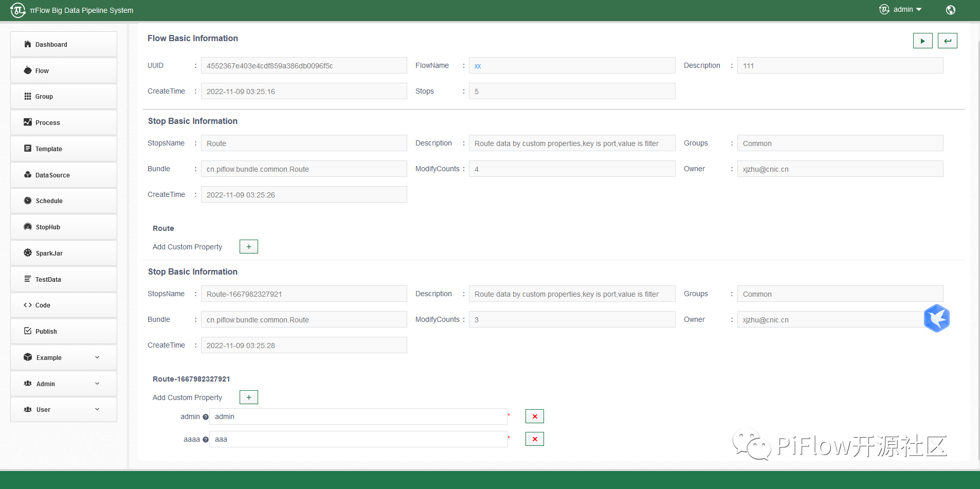The height and width of the screenshot is (489, 980).
Task: Add custom property to Route stop
Action: pyautogui.click(x=248, y=247)
